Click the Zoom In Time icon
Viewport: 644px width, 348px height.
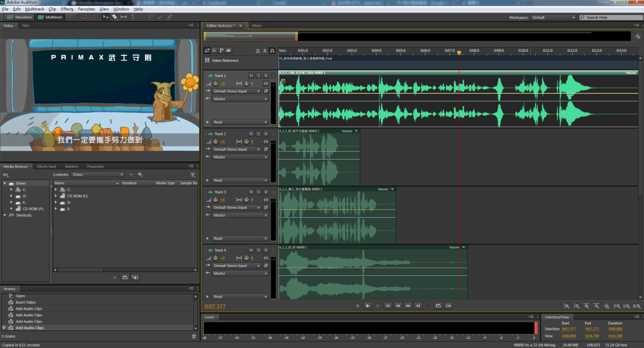(x=587, y=306)
